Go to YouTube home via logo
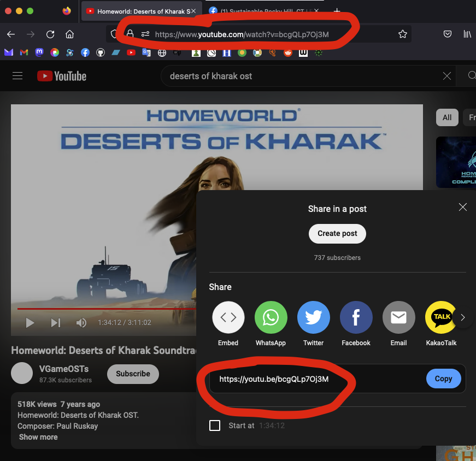The image size is (476, 461). pos(62,76)
